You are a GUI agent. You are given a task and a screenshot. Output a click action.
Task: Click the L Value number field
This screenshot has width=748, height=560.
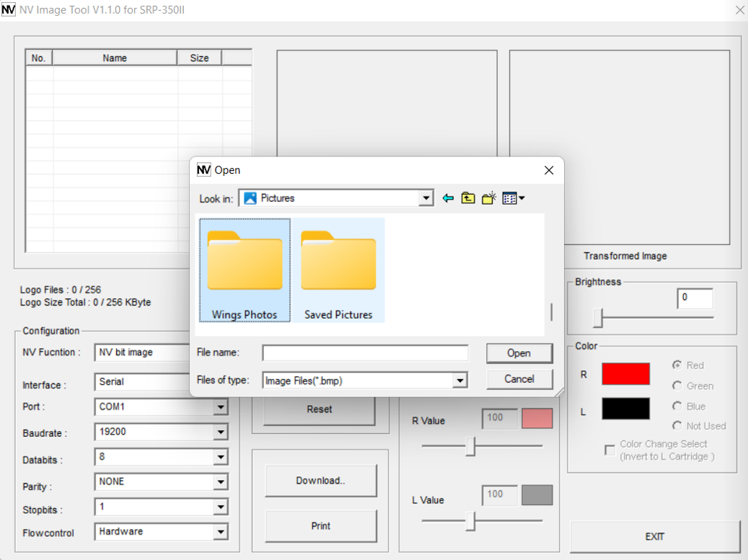(500, 494)
